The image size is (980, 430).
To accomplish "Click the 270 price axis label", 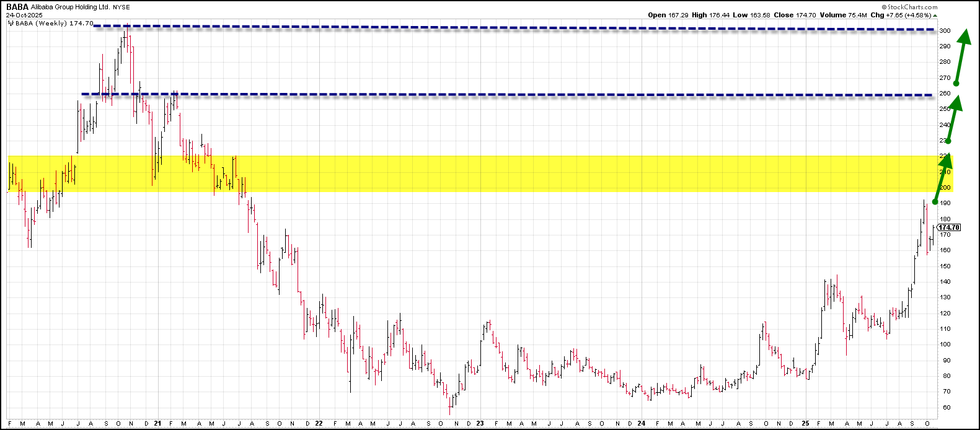I will (x=945, y=78).
